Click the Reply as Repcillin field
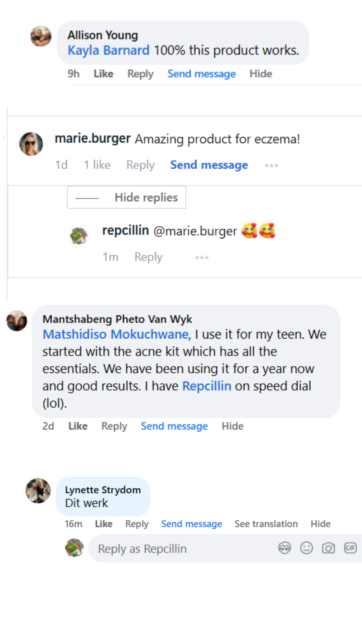Image resolution: width=362 pixels, height=644 pixels. click(x=181, y=549)
